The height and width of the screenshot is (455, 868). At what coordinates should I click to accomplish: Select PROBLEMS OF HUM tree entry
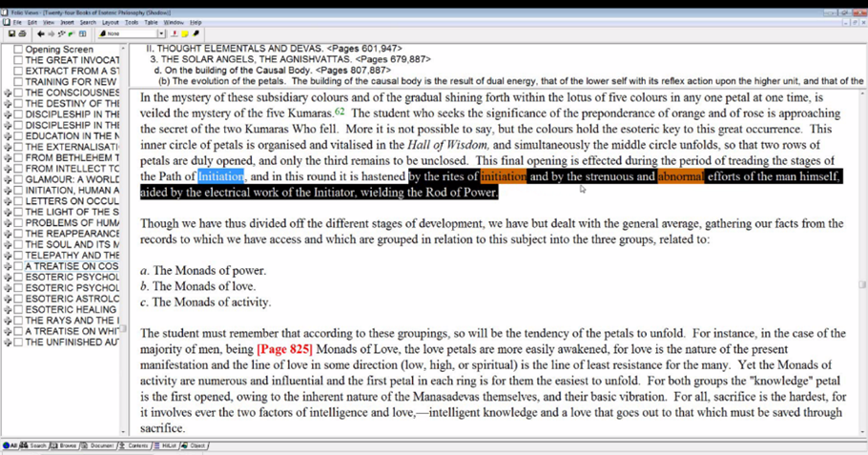(72, 222)
